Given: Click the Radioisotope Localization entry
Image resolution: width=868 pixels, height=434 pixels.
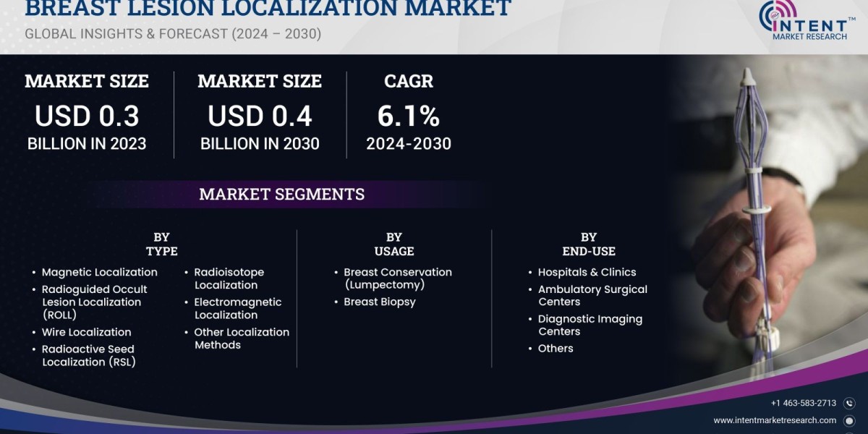Looking at the screenshot, I should [x=229, y=278].
